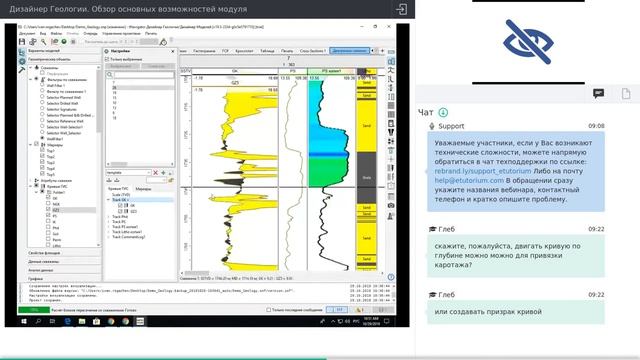Select the hammer icon in left sidebar
This screenshot has height=360, width=640.
pyautogui.click(x=22, y=70)
